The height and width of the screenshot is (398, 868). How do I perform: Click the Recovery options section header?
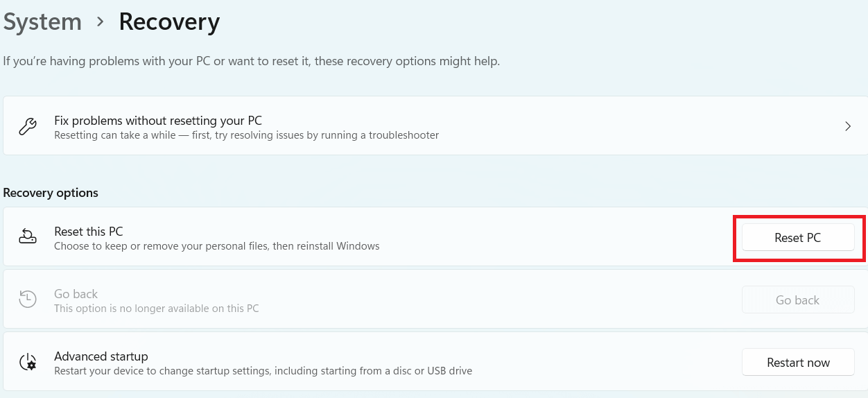pos(51,193)
